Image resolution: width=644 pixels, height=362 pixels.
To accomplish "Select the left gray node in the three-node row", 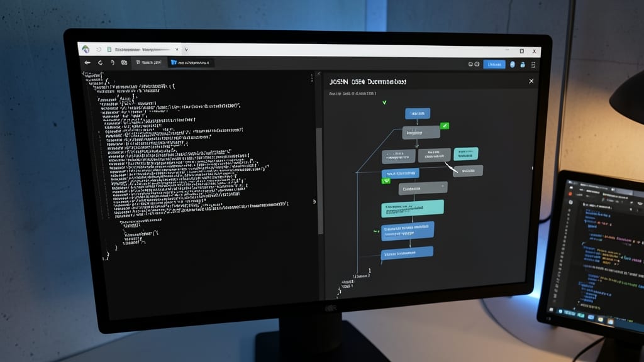I will click(x=398, y=156).
